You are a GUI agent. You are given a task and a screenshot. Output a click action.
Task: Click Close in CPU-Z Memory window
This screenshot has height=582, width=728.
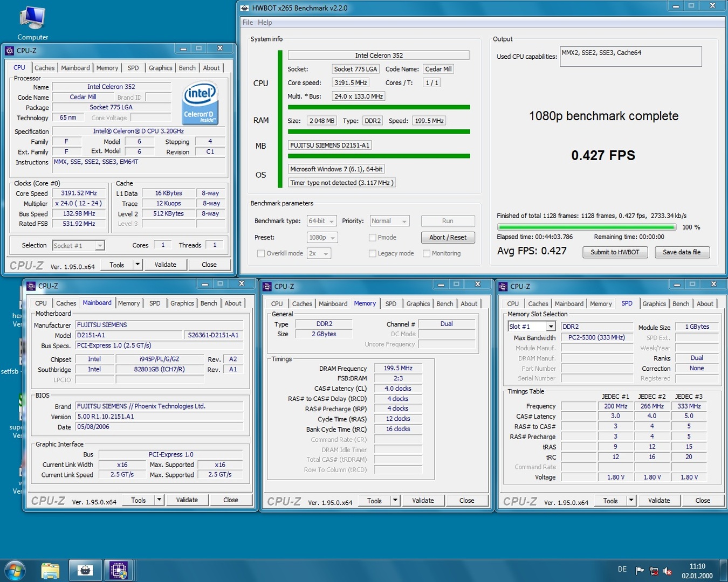466,501
